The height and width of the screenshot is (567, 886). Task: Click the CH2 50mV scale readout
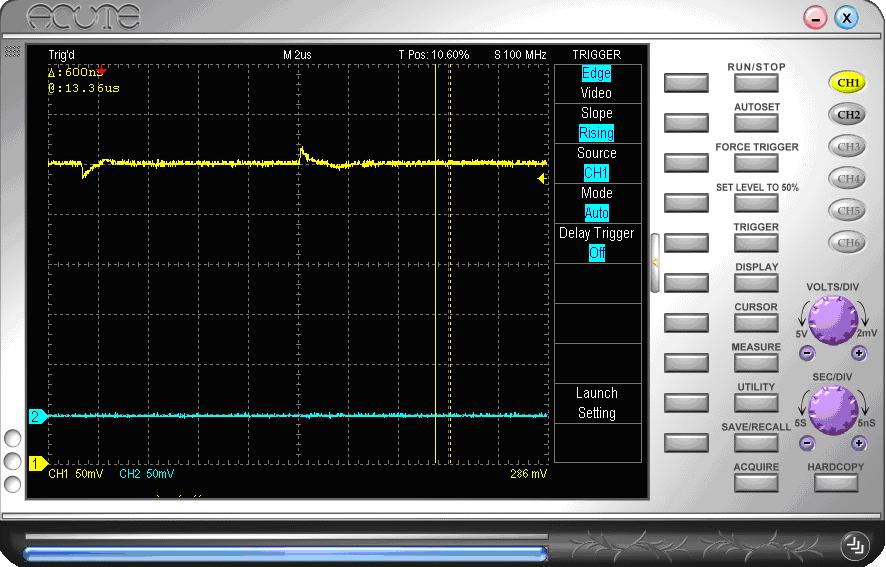click(146, 474)
